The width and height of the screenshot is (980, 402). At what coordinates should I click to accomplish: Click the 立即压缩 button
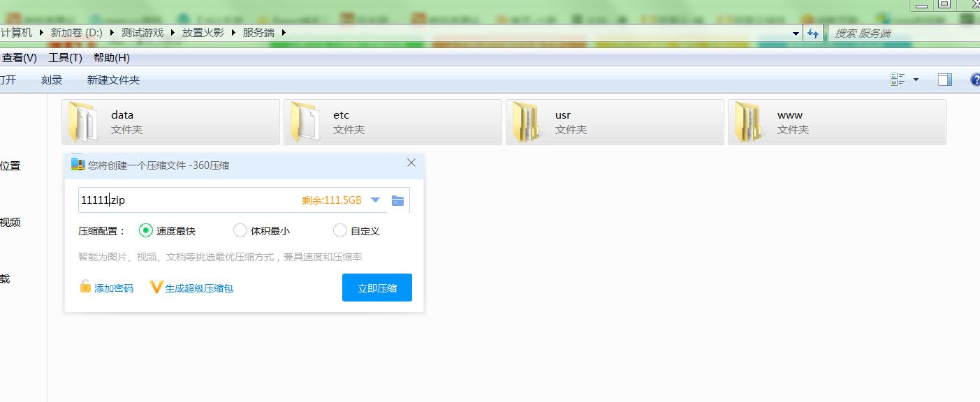(x=376, y=288)
